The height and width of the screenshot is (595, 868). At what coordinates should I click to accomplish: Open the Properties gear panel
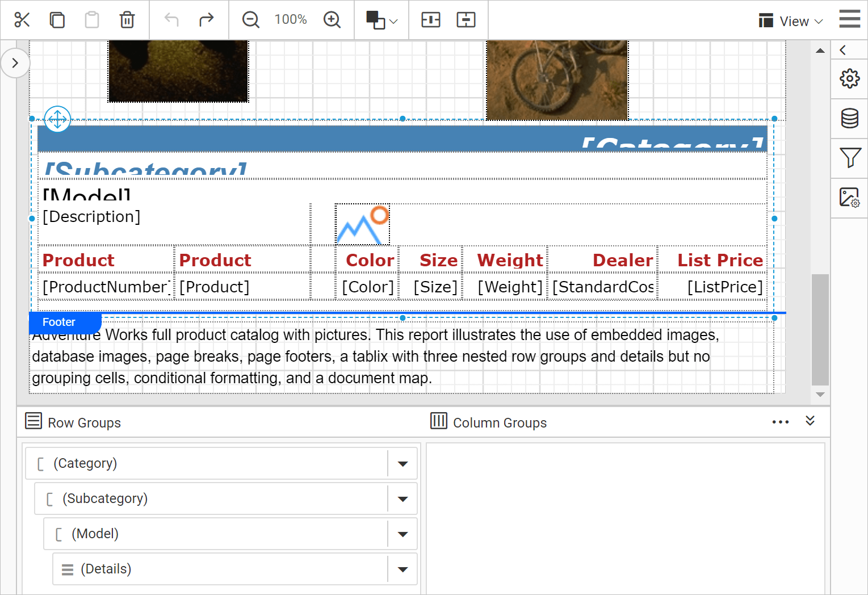[850, 78]
